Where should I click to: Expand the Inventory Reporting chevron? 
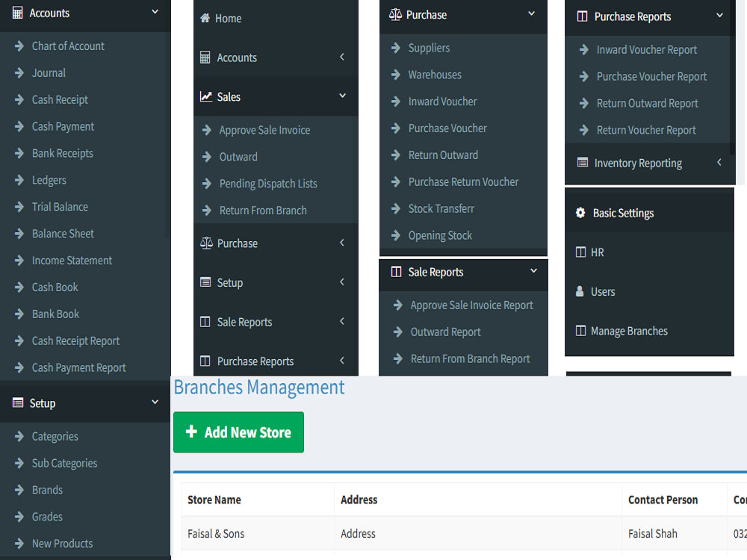pyautogui.click(x=719, y=162)
